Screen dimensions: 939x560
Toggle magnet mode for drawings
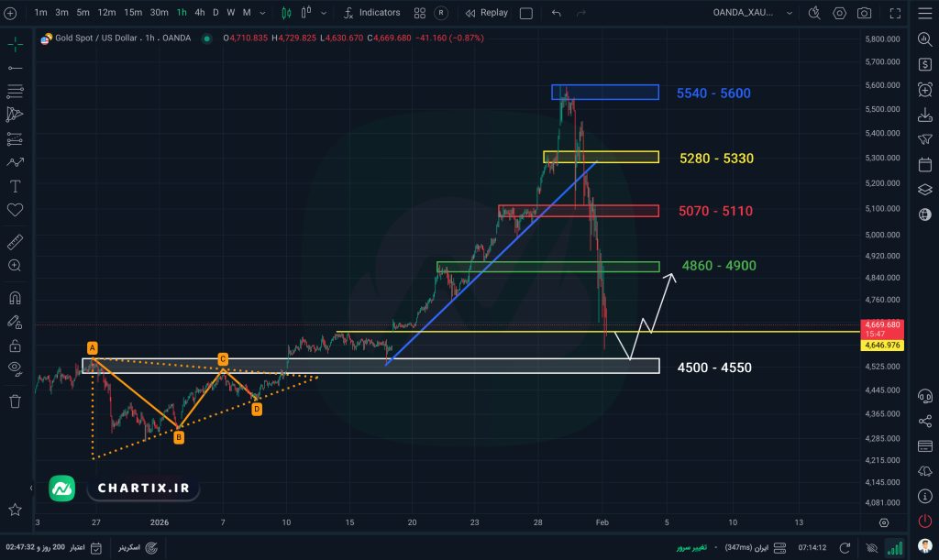[x=15, y=298]
